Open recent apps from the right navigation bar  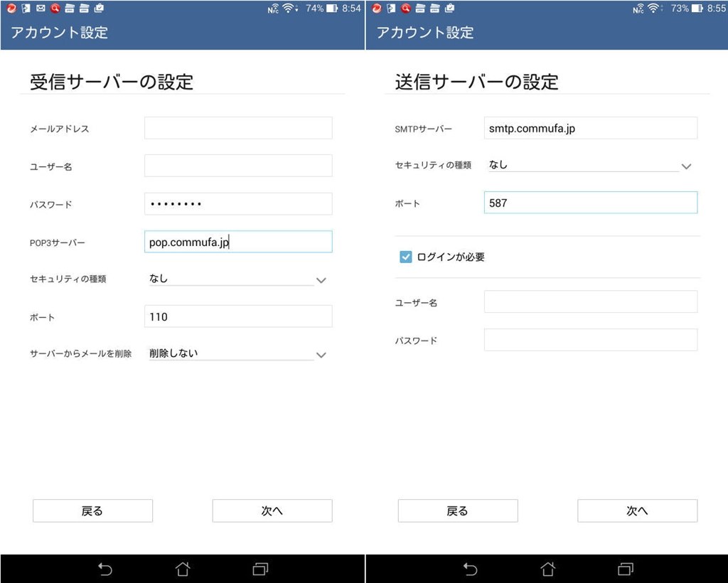(623, 569)
